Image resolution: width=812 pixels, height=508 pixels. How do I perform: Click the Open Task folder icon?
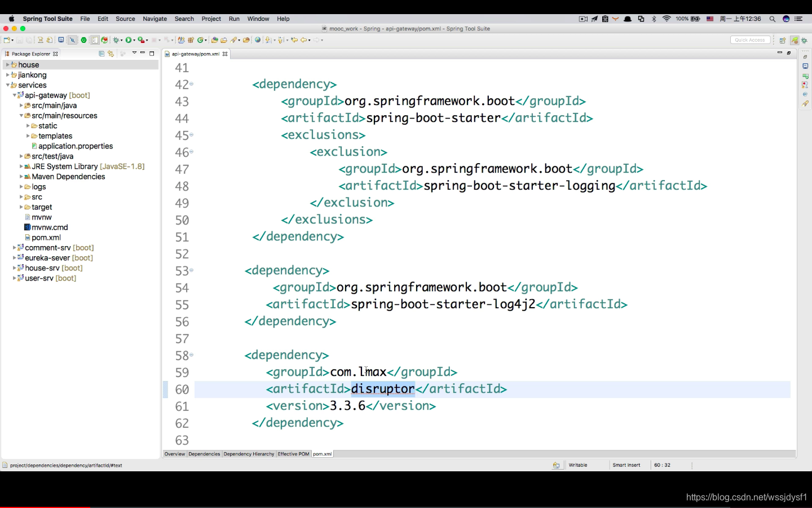click(x=223, y=40)
